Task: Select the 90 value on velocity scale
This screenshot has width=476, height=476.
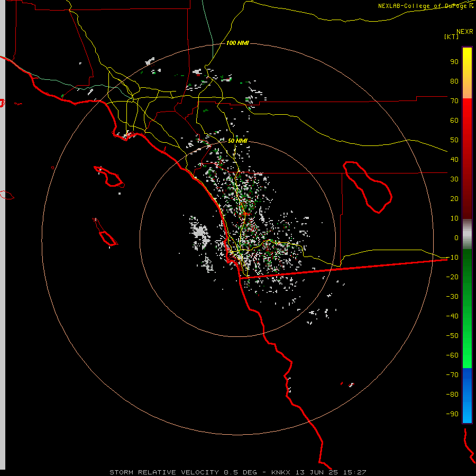Action: pyautogui.click(x=454, y=62)
